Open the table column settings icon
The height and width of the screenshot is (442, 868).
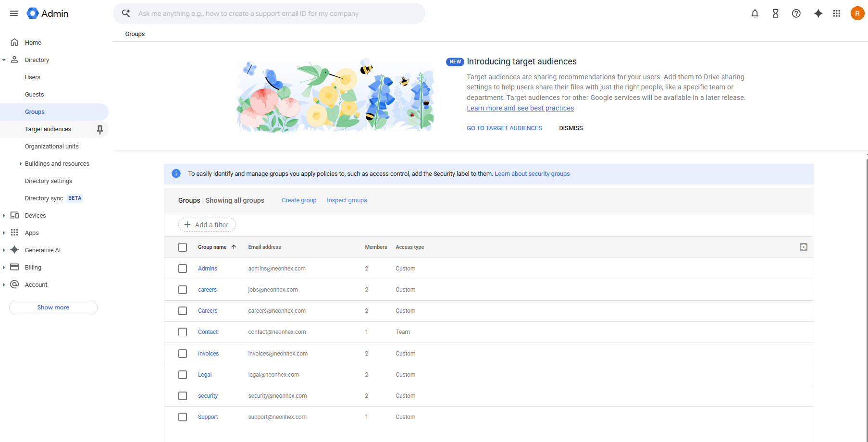804,247
